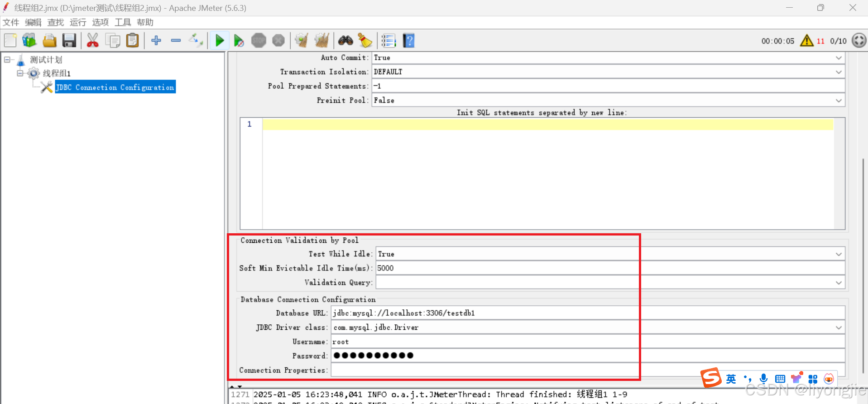Toggle enable state of selected element

196,41
